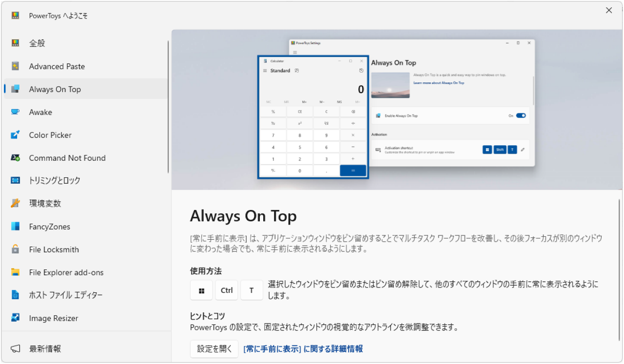Click the トリミングとロック icon
This screenshot has width=624, height=364.
(16, 180)
